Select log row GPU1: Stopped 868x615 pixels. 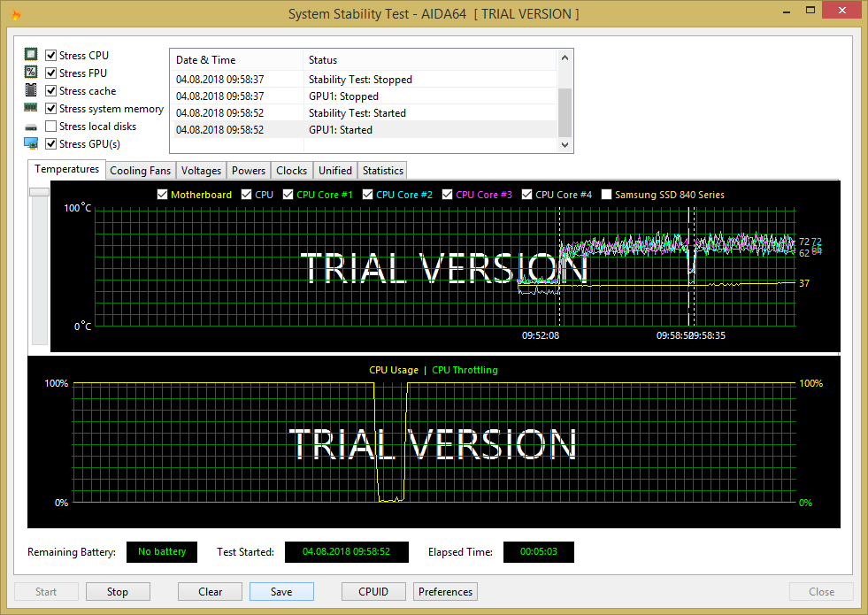tap(365, 96)
